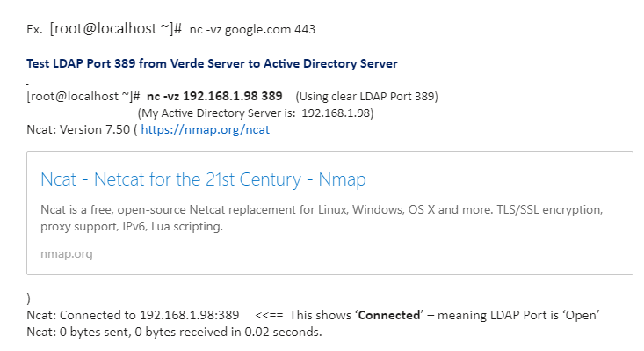Click the Using clear LDAP Port 389 note
The width and height of the screenshot is (644, 351).
[x=366, y=97]
